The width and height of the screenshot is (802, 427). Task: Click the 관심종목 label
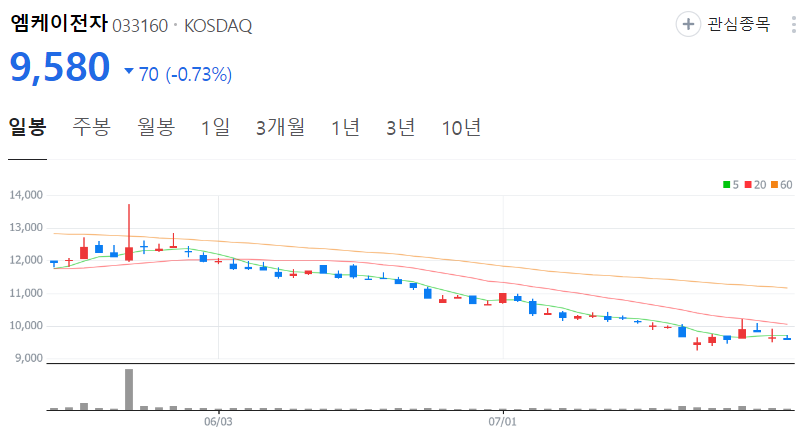click(739, 24)
